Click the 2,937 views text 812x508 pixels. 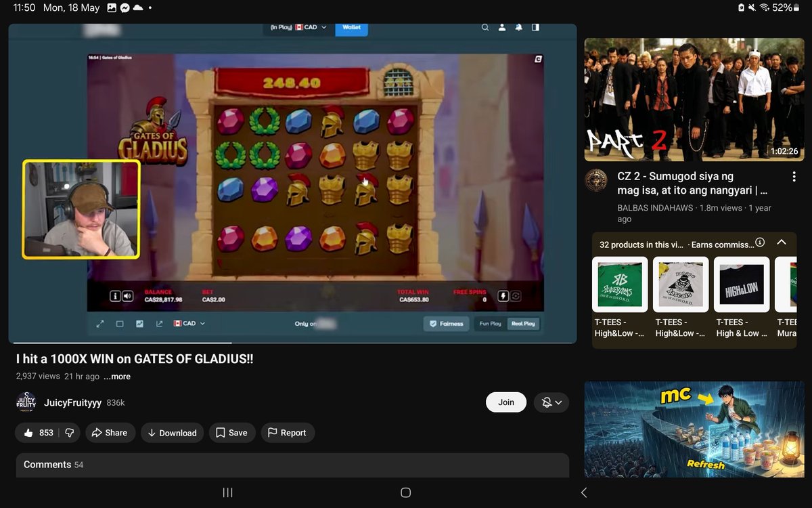pos(38,377)
